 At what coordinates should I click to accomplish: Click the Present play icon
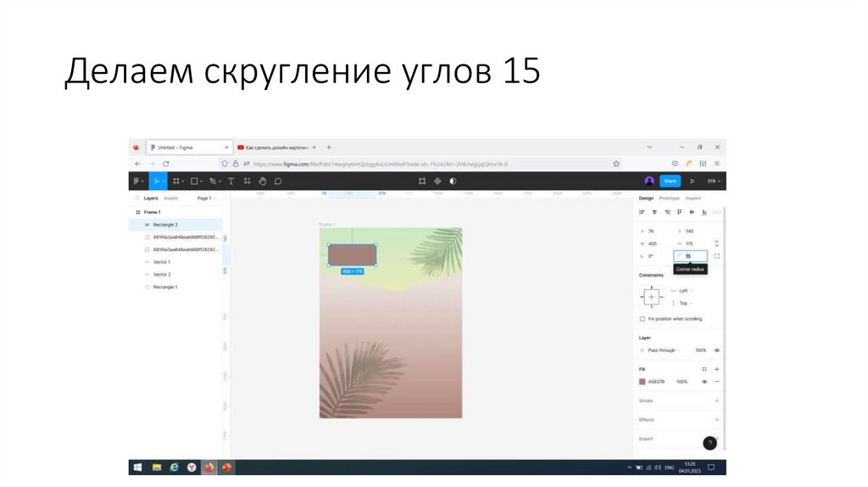[x=692, y=182]
